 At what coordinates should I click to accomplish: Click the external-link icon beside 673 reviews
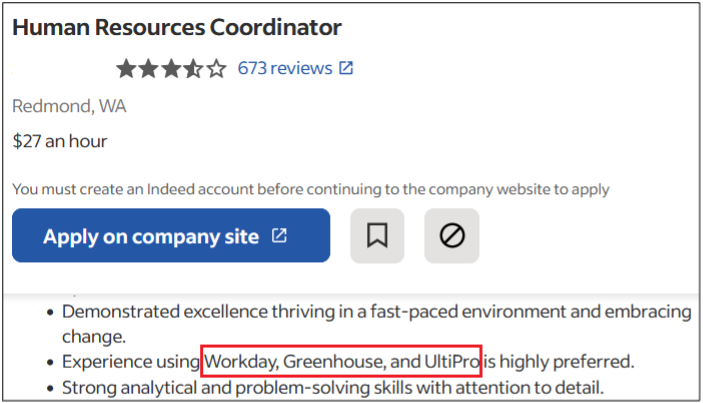[346, 68]
